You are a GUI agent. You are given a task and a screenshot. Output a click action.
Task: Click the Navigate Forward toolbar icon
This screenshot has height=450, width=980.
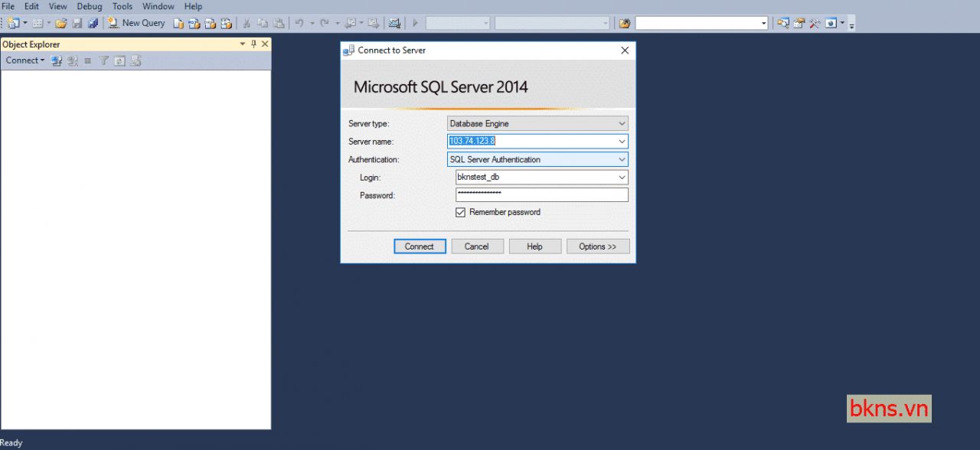coord(373,23)
